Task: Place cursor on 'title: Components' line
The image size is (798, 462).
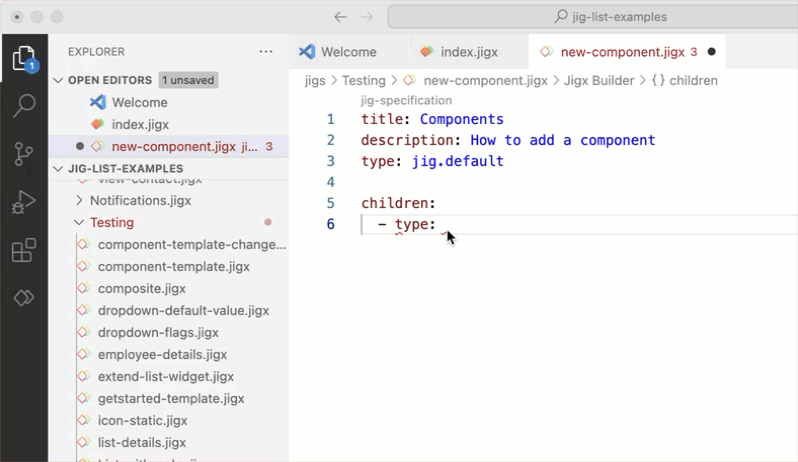Action: coord(432,119)
